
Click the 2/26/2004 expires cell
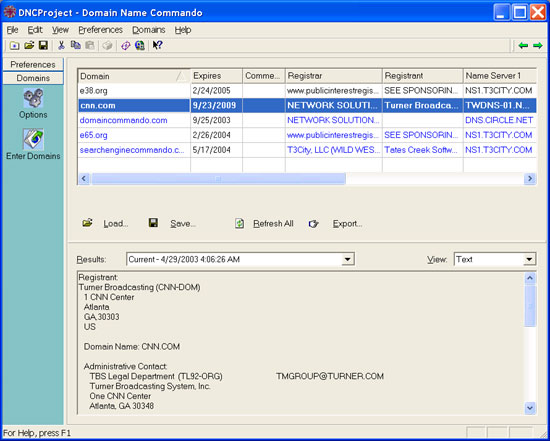(216, 135)
